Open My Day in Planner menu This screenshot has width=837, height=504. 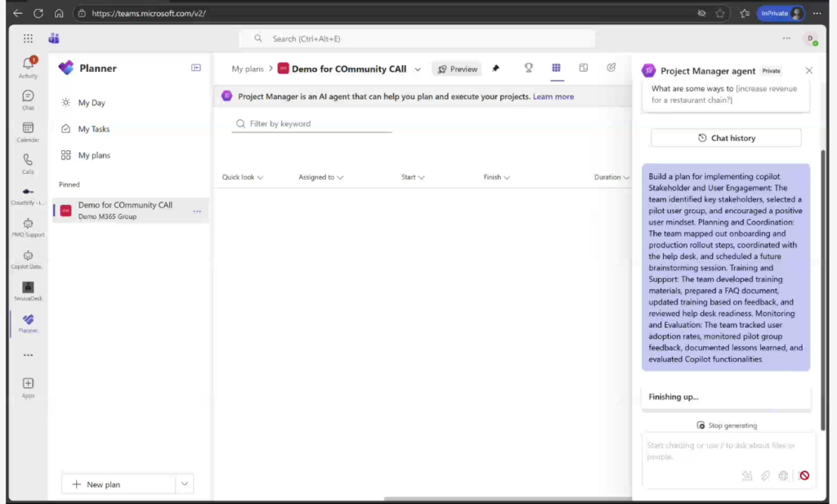(92, 103)
